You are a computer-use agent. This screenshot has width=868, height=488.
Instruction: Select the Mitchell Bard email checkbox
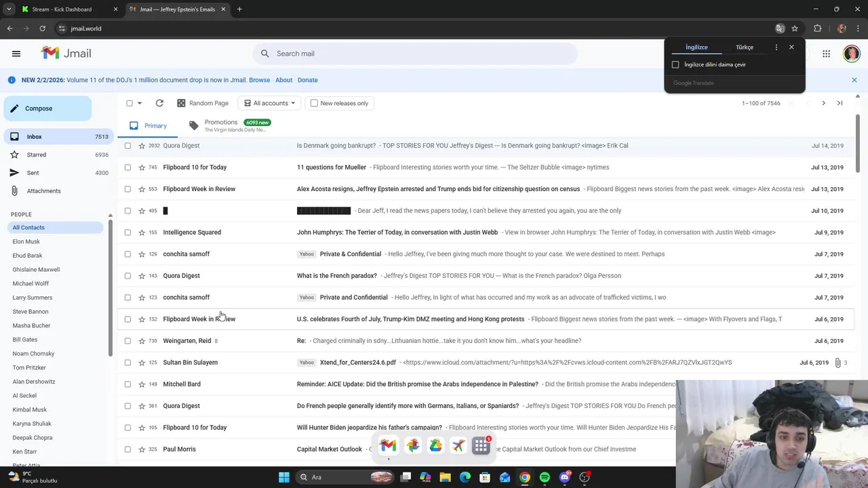coord(127,384)
